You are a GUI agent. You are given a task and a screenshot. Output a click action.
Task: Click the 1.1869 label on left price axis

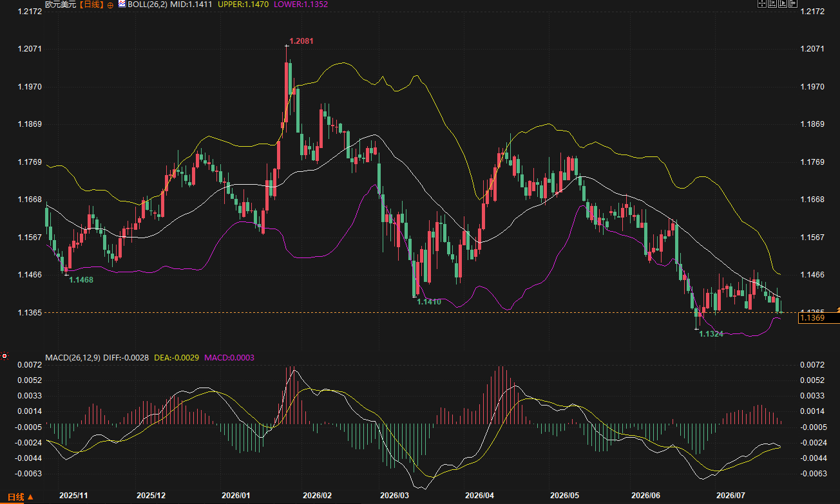click(x=30, y=124)
